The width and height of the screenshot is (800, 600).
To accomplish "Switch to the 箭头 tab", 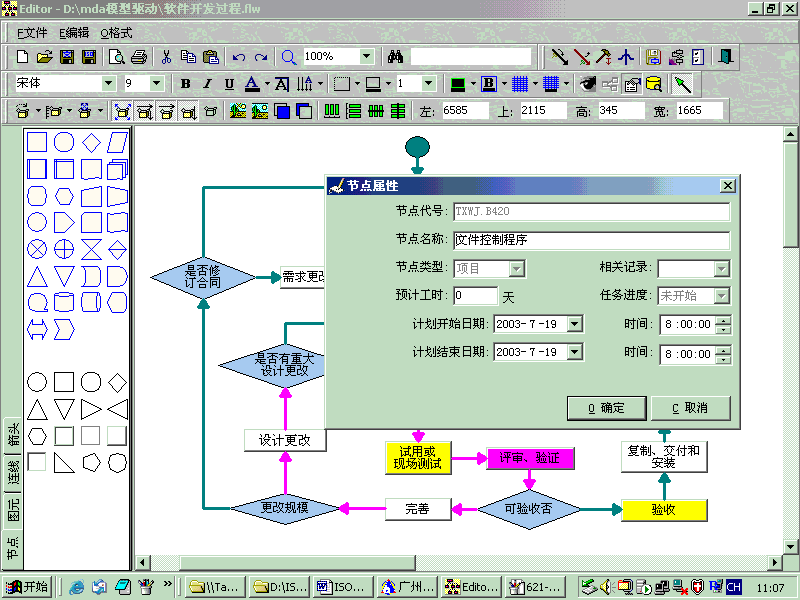I will click(x=13, y=434).
